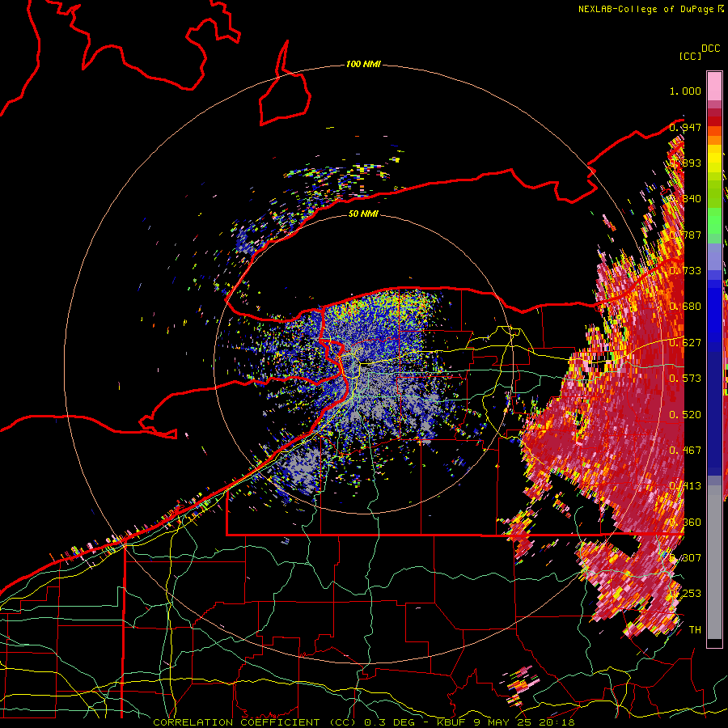Select the 0.947 scale value
The height and width of the screenshot is (728, 728).
pos(685,127)
